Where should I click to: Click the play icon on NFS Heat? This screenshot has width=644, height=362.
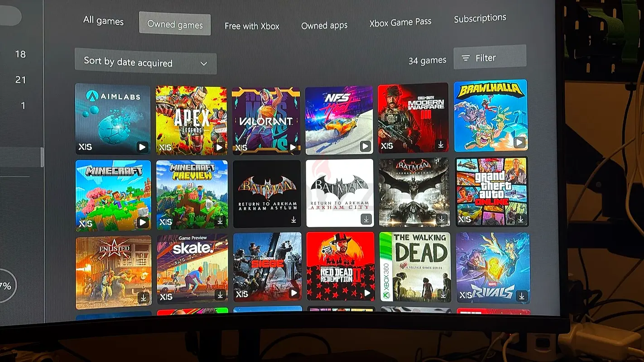click(x=365, y=146)
